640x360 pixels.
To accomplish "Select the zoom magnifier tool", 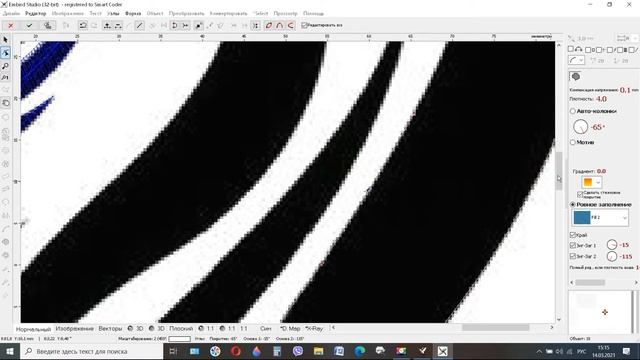I will tap(5, 65).
